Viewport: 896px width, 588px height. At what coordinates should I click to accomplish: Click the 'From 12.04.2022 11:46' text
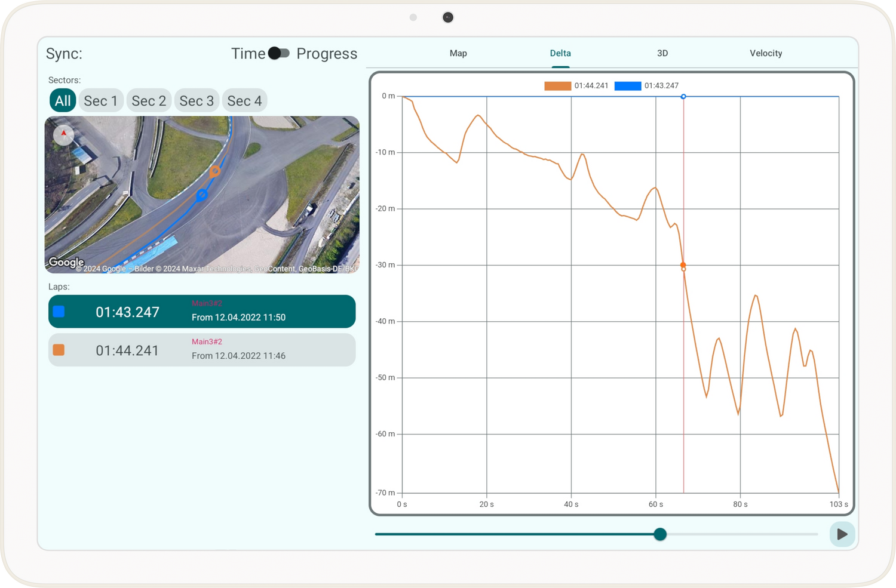tap(238, 356)
